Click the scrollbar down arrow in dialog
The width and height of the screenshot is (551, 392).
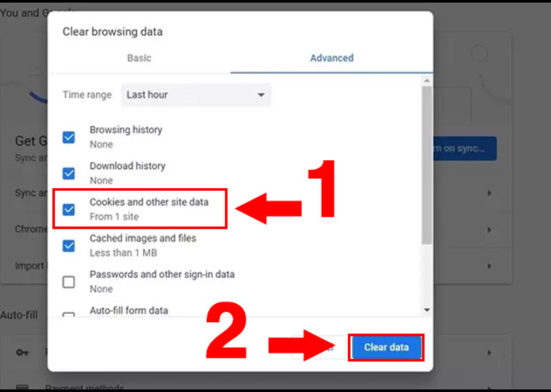pos(427,310)
